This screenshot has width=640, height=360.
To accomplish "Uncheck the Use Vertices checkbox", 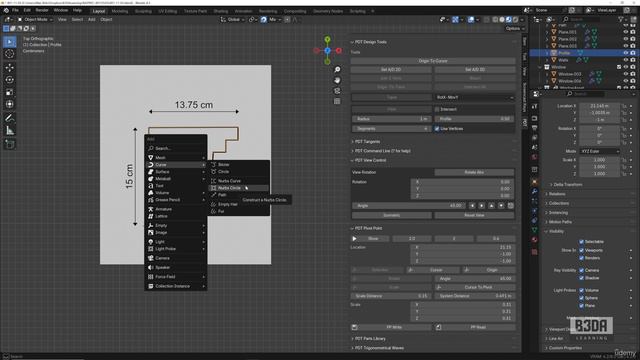I will [x=437, y=129].
